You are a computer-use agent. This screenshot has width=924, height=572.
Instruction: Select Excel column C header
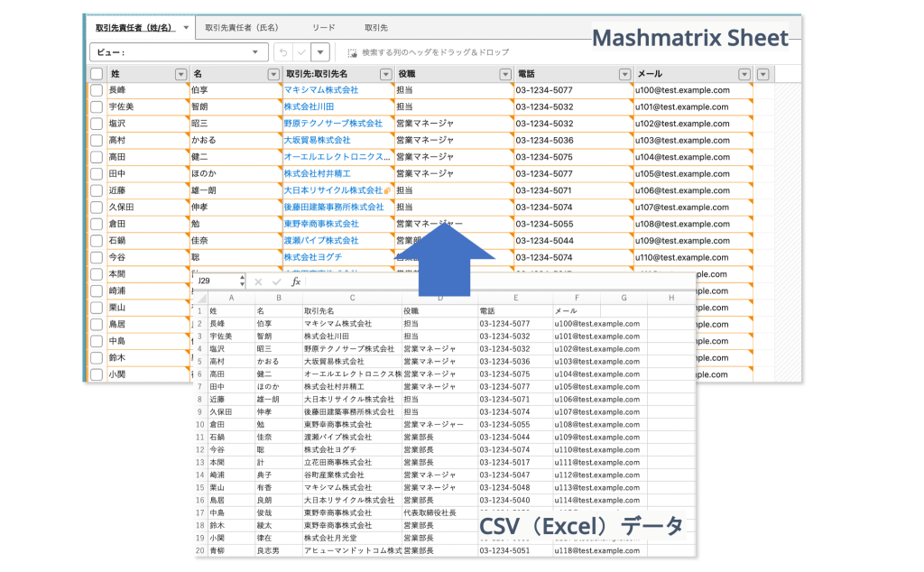click(x=352, y=298)
